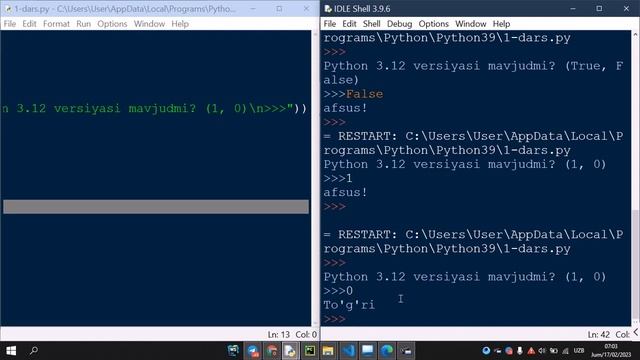Open the first pinned taskbar app icon

233,351
